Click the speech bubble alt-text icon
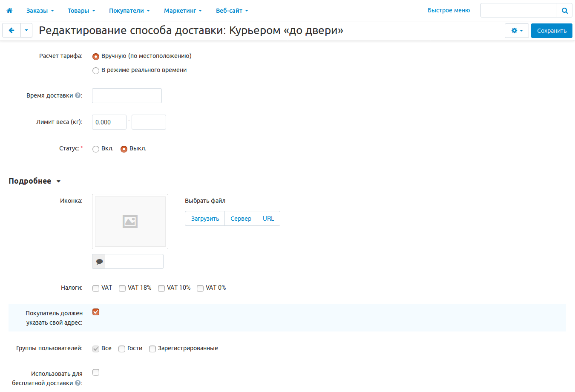This screenshot has width=575, height=392. pos(99,262)
